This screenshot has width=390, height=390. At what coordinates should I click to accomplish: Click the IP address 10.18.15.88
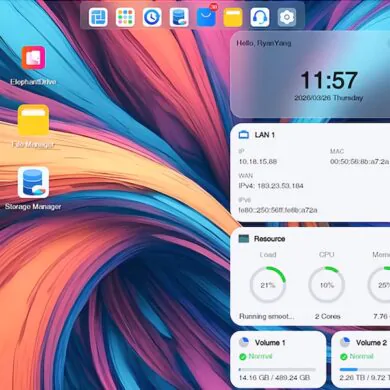(x=258, y=162)
